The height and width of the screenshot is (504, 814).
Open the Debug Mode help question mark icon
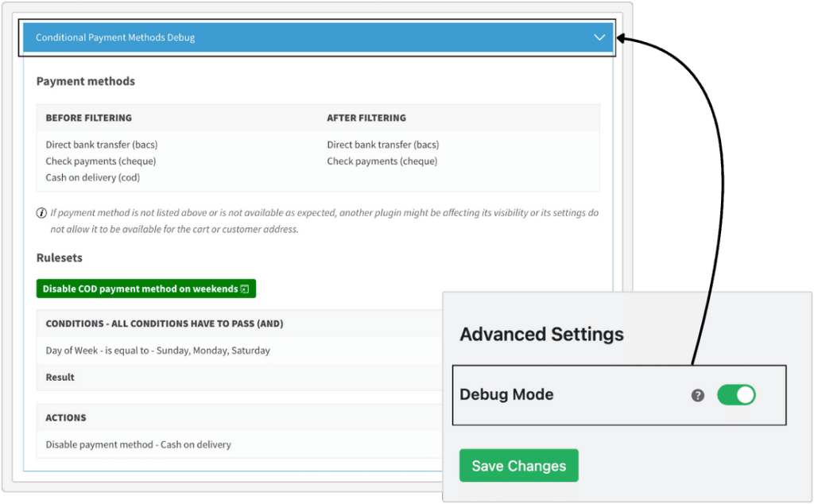698,396
